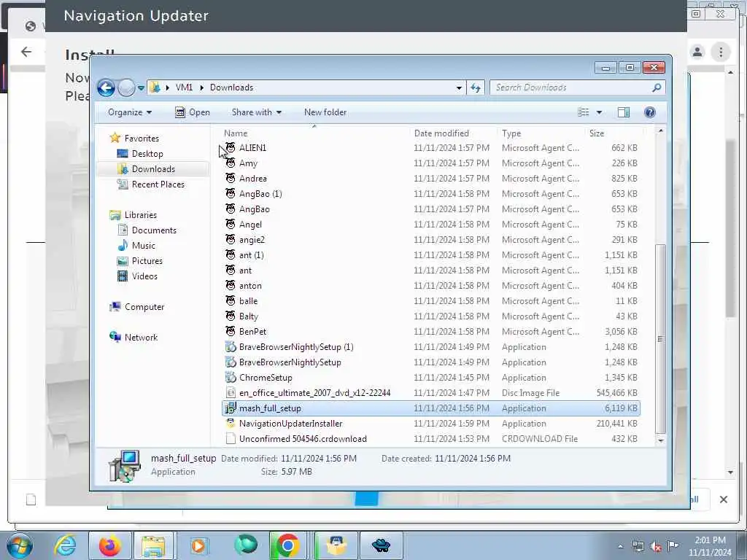Click the Chrome profile avatar icon
The width and height of the screenshot is (747, 560).
point(697,52)
